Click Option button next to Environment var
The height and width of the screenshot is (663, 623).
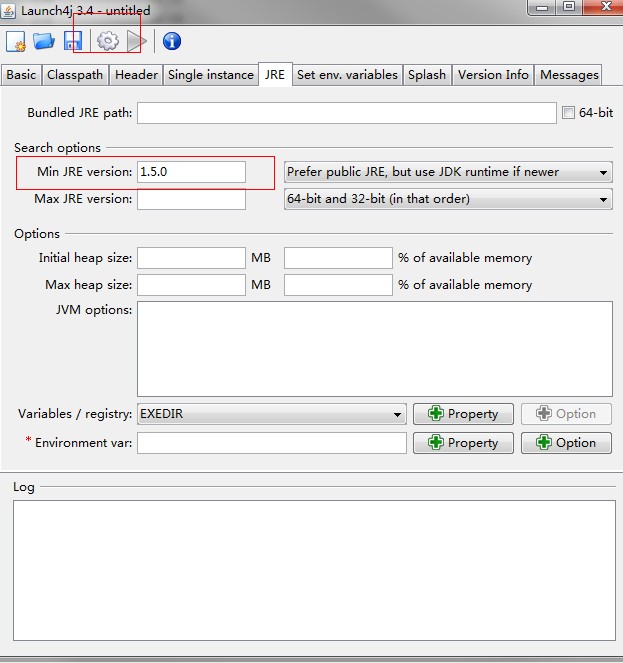tap(566, 443)
